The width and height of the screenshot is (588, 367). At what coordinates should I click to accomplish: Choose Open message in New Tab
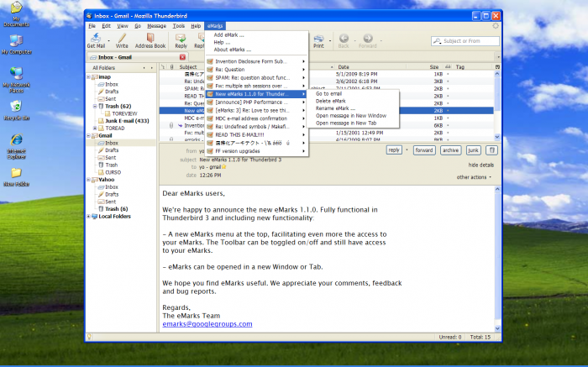[x=346, y=123]
